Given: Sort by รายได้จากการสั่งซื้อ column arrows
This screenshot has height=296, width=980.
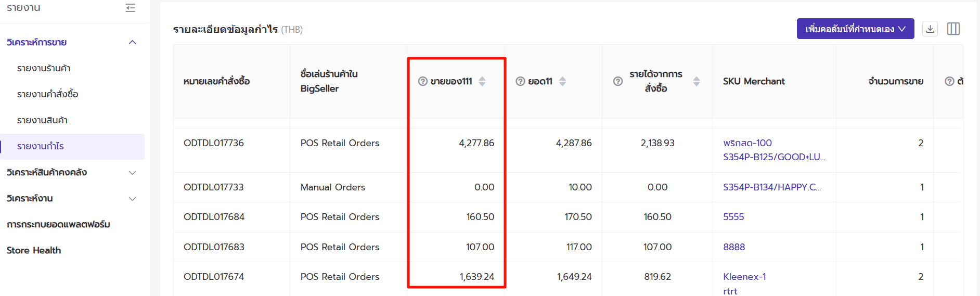Looking at the screenshot, I should [697, 81].
